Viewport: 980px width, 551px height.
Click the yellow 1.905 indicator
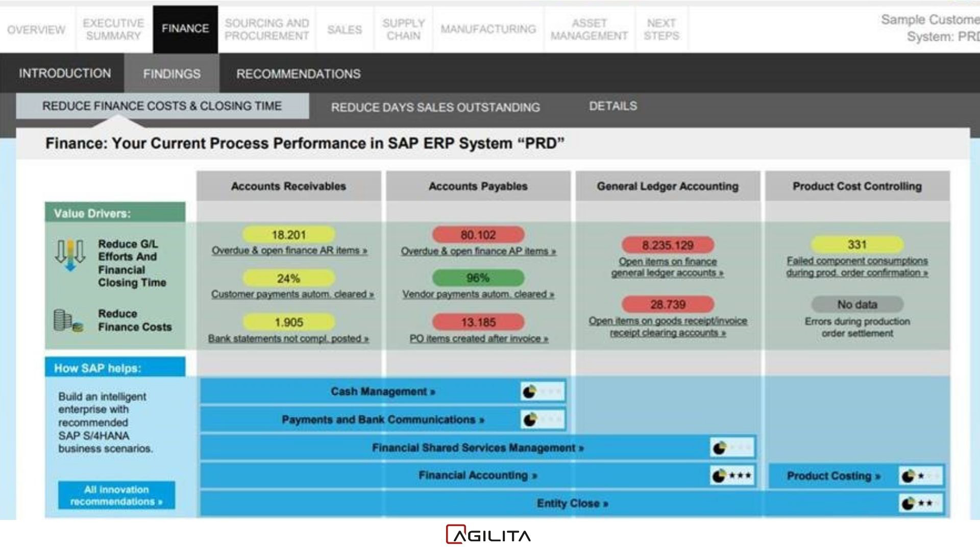pos(289,322)
